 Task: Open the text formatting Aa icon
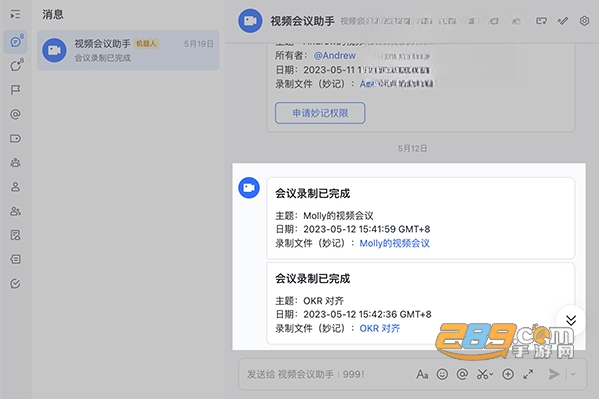422,374
